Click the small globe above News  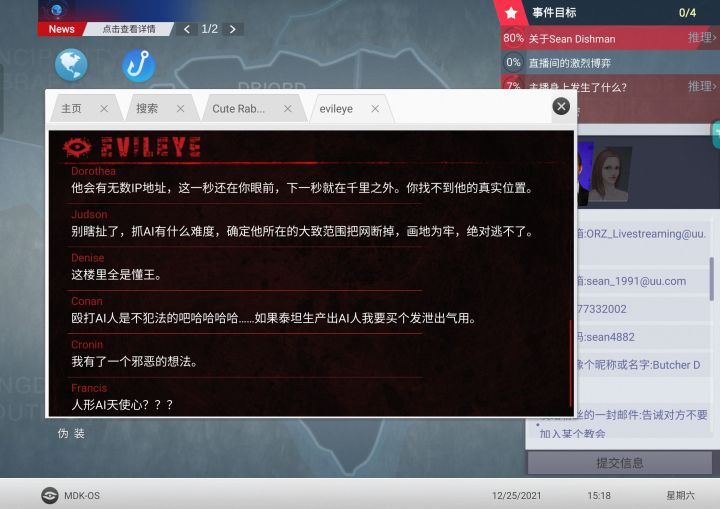click(57, 10)
